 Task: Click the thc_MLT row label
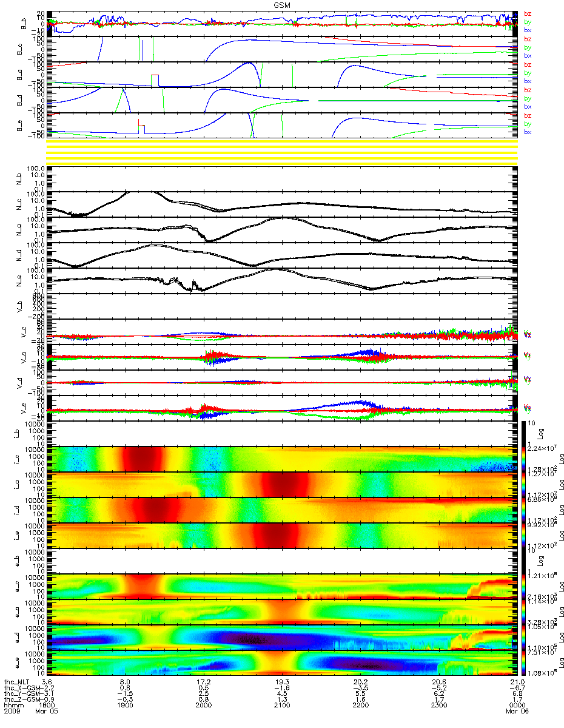17,681
